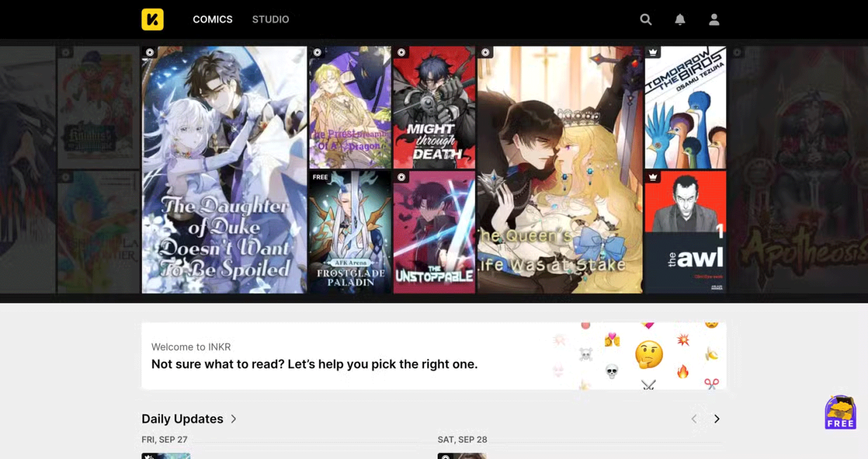Image resolution: width=868 pixels, height=459 pixels.
Task: Open Frostglade Paladin comic cover
Action: (350, 232)
